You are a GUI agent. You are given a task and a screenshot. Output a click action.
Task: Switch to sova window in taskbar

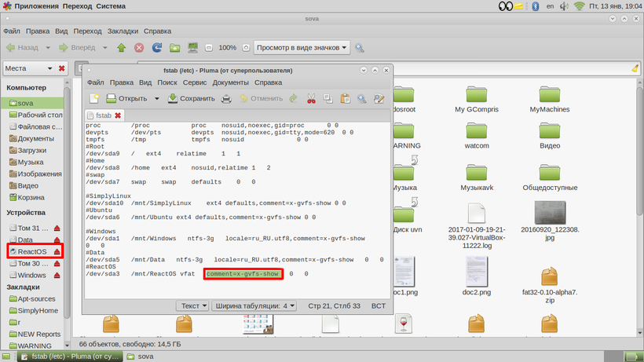click(140, 357)
